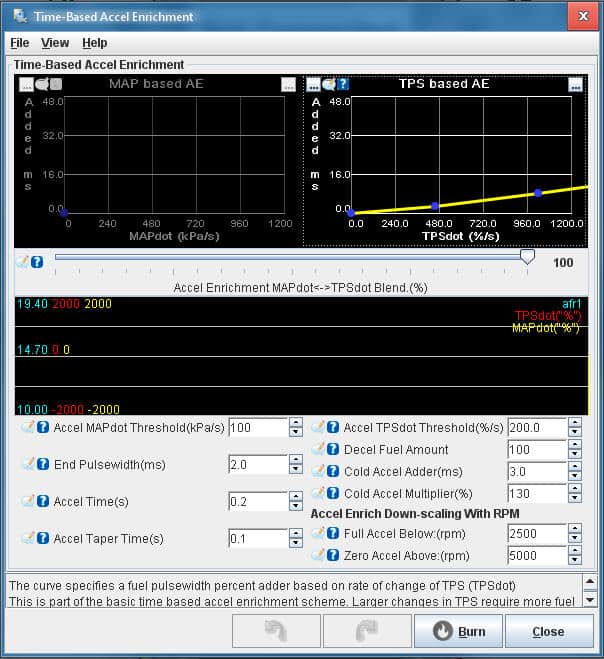Image resolution: width=604 pixels, height=659 pixels.
Task: Click the help icon on TPS based AE graph
Action: point(343,85)
